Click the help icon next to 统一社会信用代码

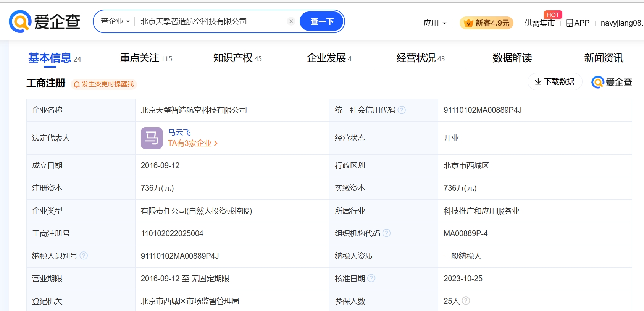[402, 110]
